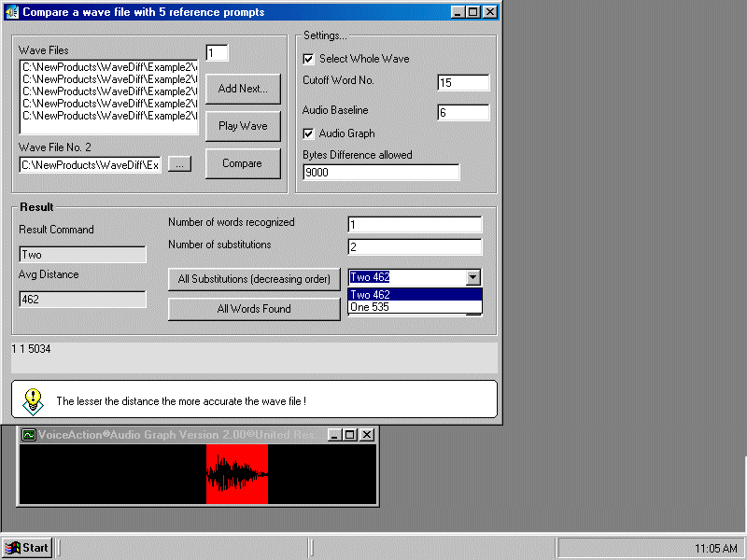
Task: Click the Add Next... button
Action: (x=243, y=89)
